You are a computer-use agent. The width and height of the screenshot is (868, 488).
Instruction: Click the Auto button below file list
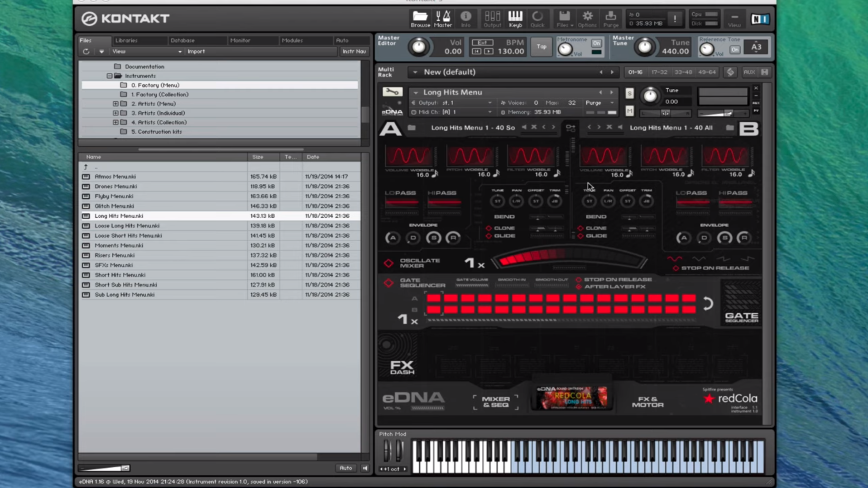tap(345, 468)
